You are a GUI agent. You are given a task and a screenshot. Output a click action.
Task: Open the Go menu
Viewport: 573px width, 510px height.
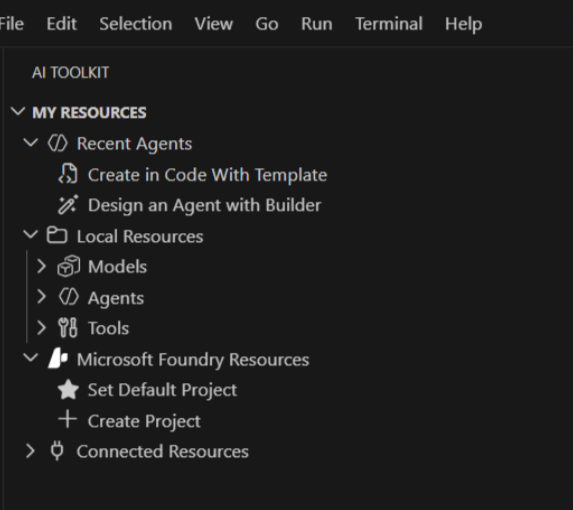[x=267, y=24]
